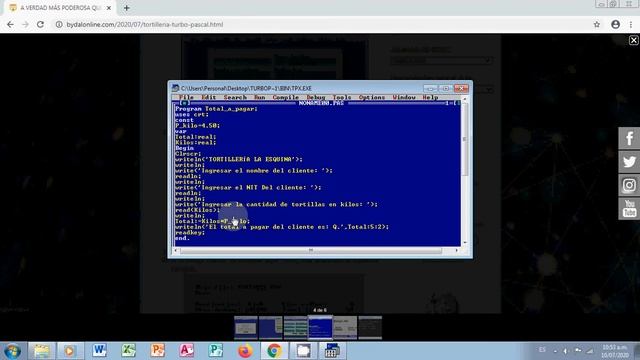Close the image lightbox viewer
The height and width of the screenshot is (360, 640).
pos(633,40)
